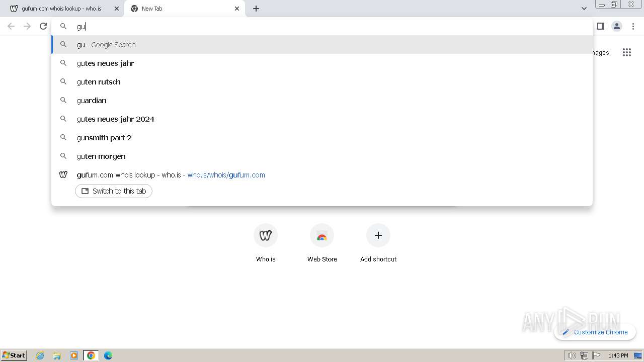Open the Chrome profile avatar

(x=617, y=26)
